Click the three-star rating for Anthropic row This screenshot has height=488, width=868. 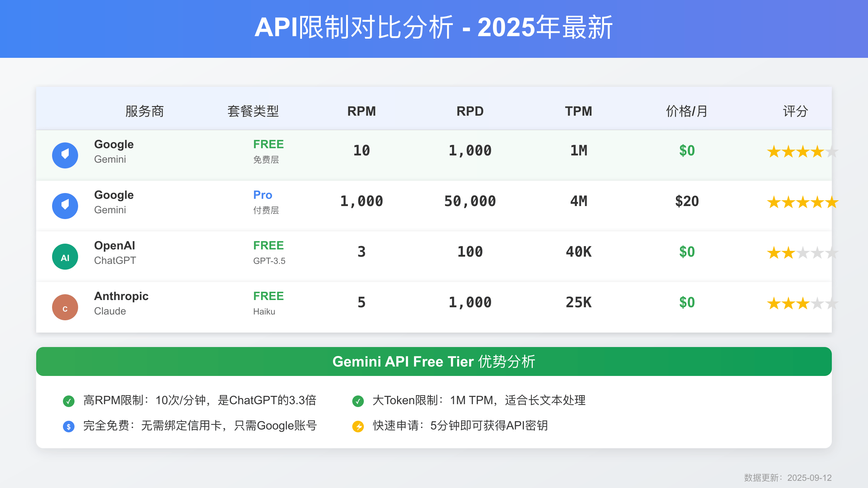point(803,303)
